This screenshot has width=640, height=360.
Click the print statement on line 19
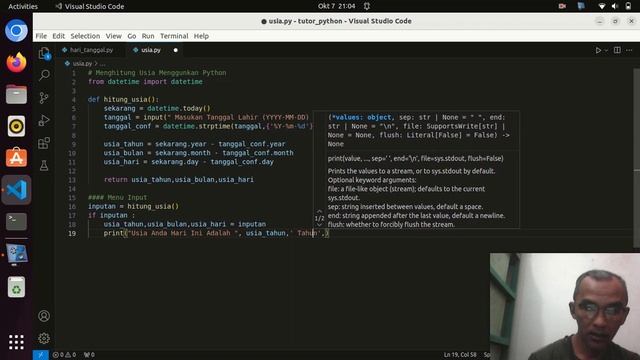click(x=216, y=233)
